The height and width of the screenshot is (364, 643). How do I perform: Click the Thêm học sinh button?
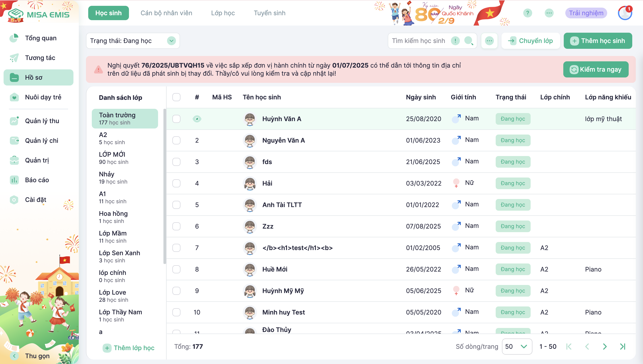pos(598,41)
